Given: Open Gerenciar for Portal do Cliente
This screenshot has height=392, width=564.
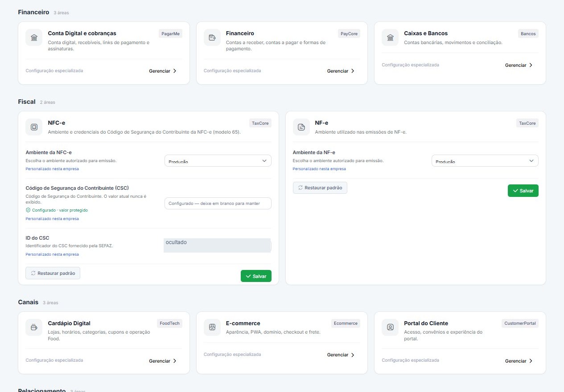Looking at the screenshot, I should 519,361.
